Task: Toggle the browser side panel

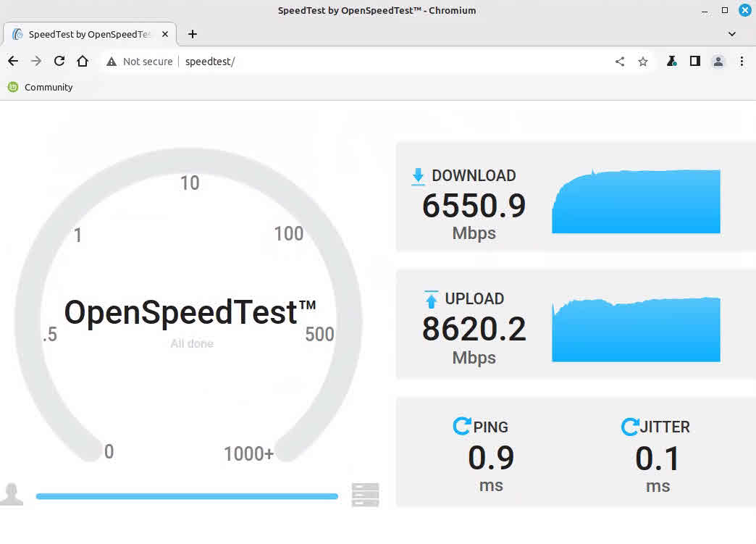Action: tap(694, 62)
